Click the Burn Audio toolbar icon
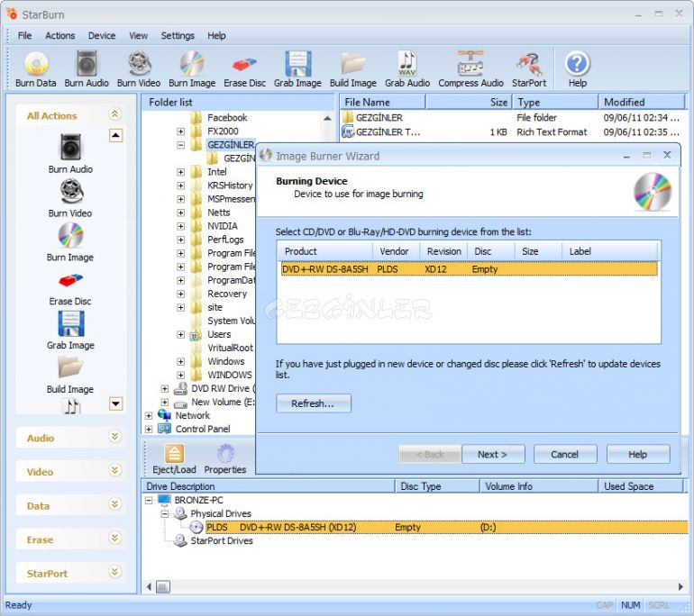The height and width of the screenshot is (616, 694). tap(87, 64)
